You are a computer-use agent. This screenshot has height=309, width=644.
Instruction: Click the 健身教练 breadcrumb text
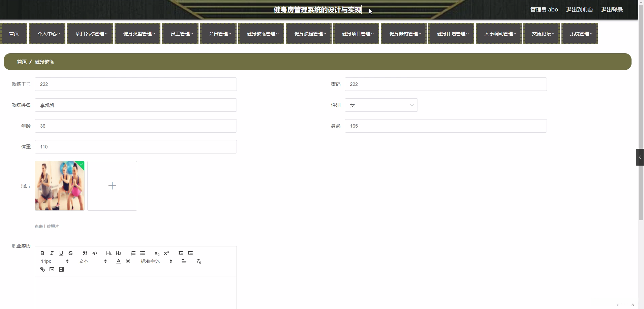[x=44, y=62]
